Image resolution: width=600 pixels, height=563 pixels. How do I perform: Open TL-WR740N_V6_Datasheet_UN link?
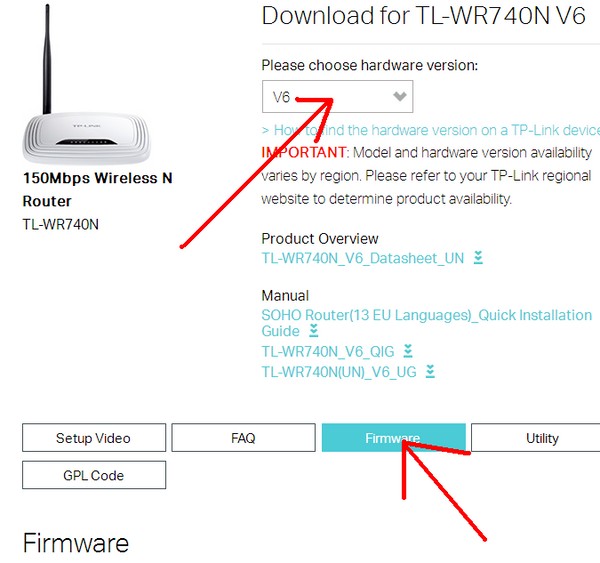[x=363, y=258]
